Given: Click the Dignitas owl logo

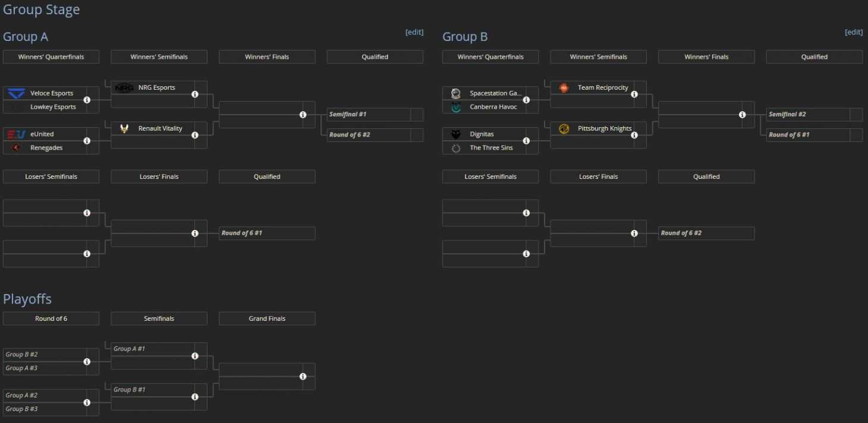Looking at the screenshot, I should (x=456, y=134).
